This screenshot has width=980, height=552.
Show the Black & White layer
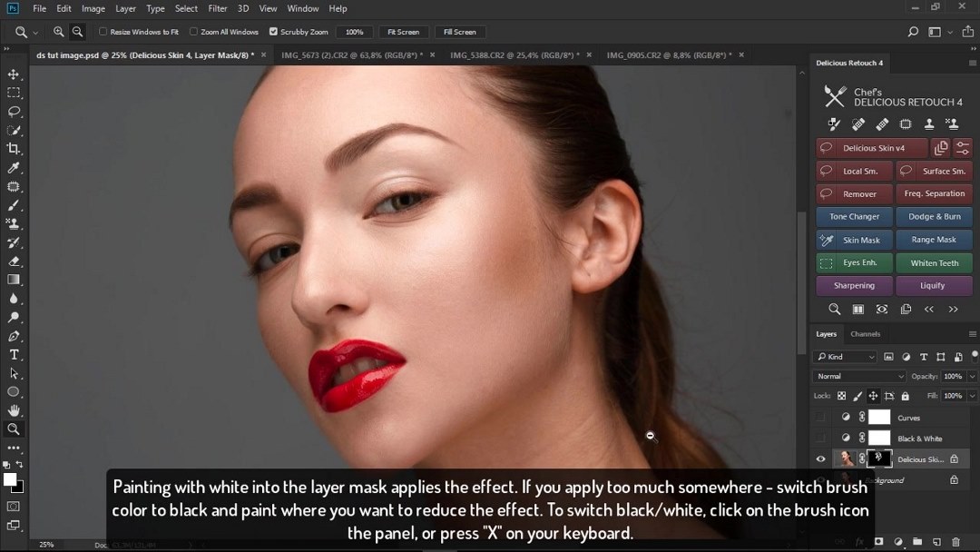820,439
